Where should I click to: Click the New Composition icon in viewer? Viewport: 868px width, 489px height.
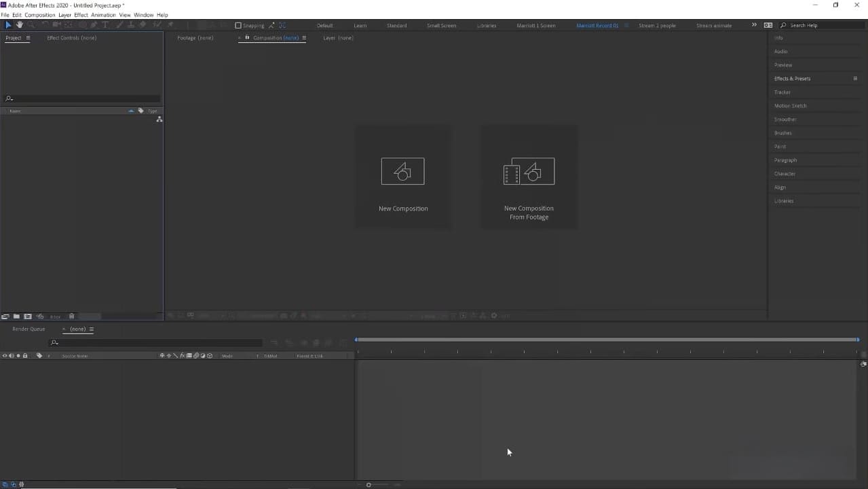(x=403, y=171)
